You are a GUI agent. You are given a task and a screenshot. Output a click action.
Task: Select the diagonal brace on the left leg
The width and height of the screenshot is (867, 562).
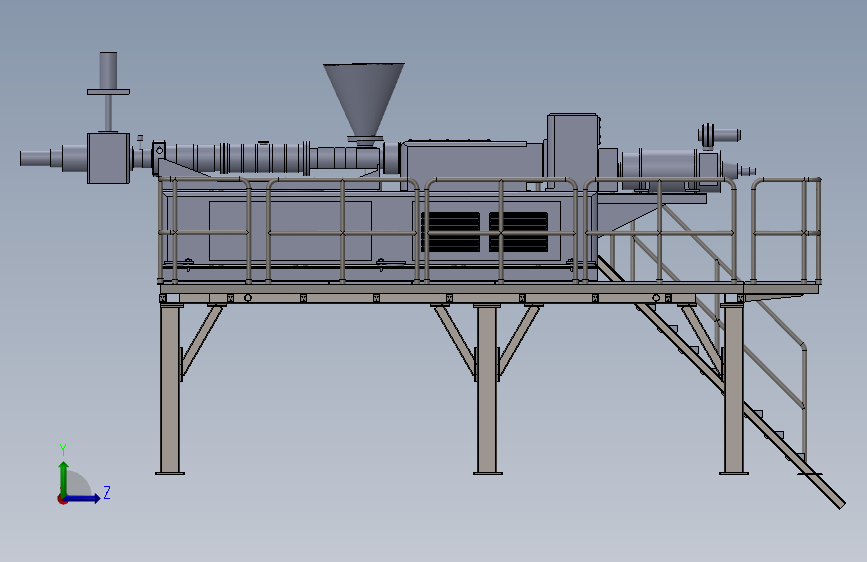click(202, 340)
